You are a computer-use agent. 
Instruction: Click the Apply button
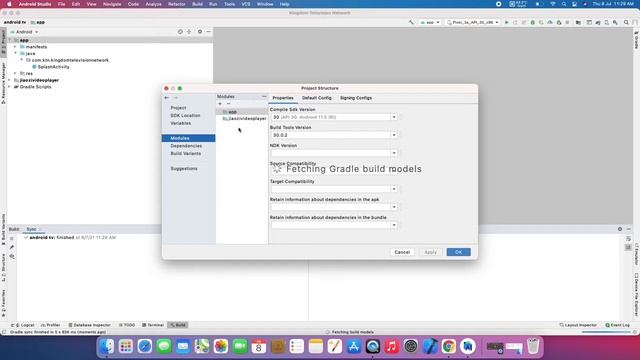click(430, 252)
